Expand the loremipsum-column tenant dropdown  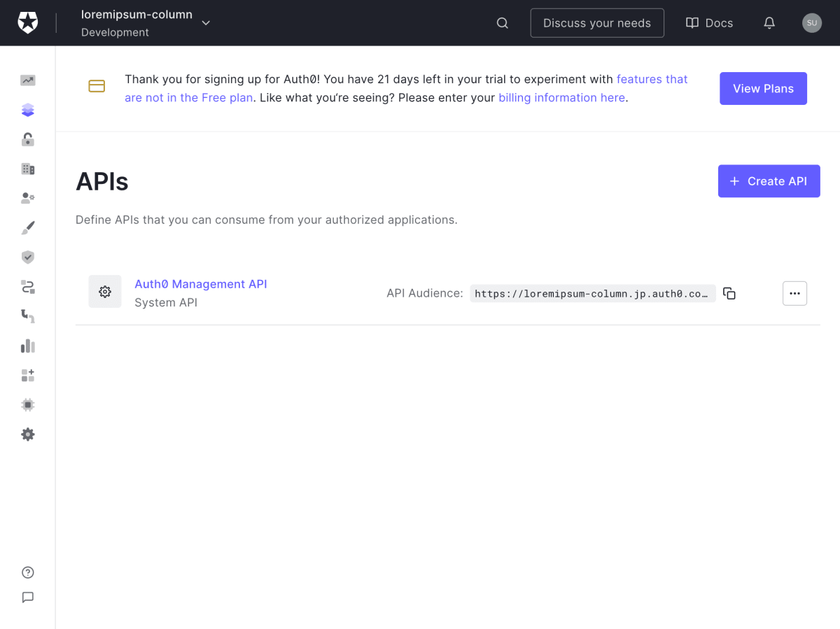206,23
